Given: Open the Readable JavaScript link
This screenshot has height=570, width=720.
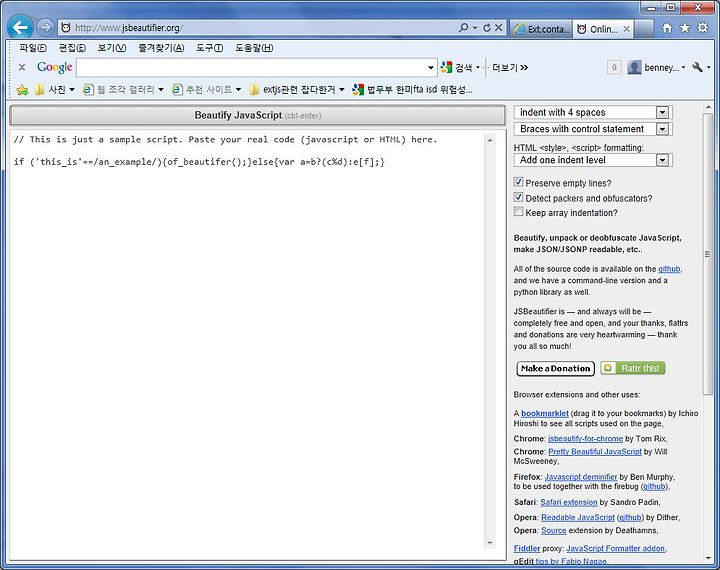Looking at the screenshot, I should tap(578, 517).
